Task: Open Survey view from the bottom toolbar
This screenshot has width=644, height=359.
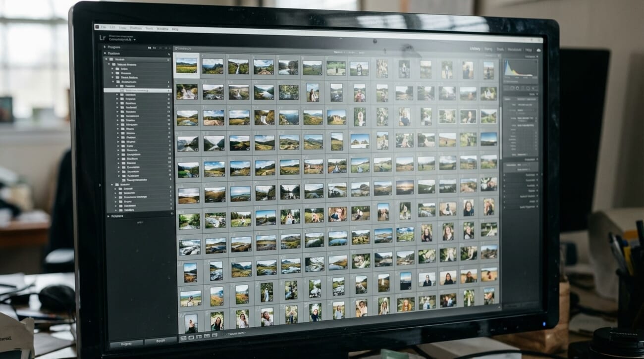Action: click(x=207, y=337)
